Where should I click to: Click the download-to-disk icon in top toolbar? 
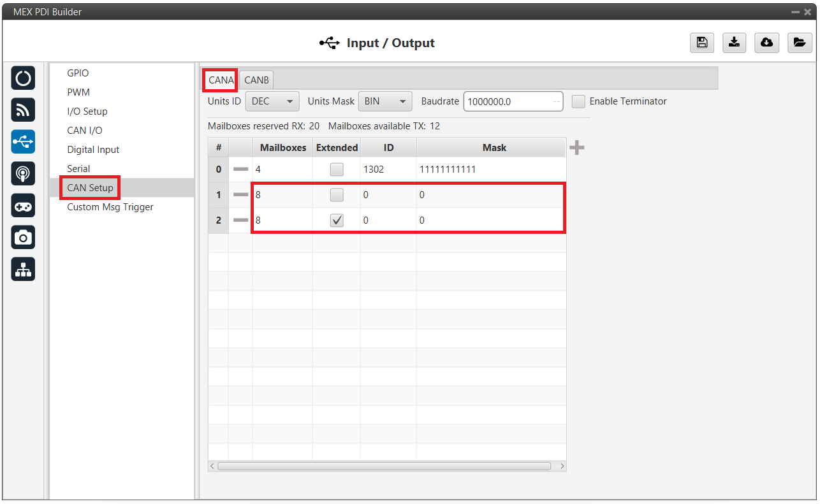pyautogui.click(x=734, y=43)
